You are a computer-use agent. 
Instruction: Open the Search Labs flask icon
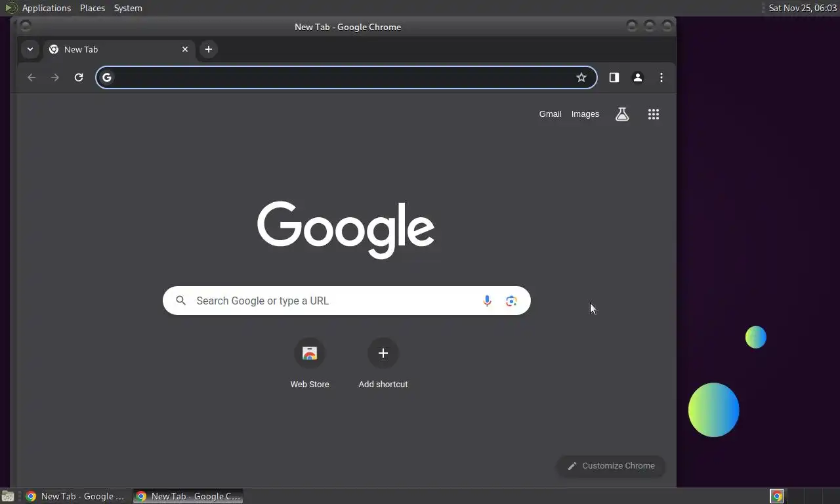[x=622, y=114]
